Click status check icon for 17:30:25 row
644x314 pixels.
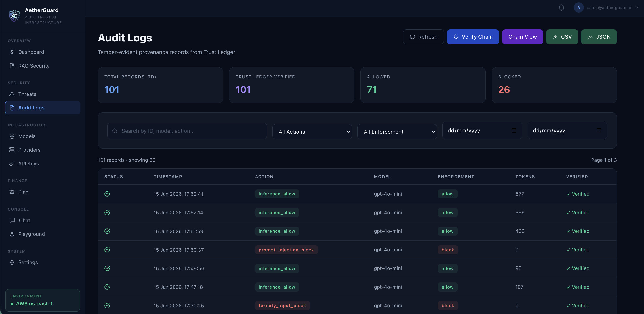point(107,306)
